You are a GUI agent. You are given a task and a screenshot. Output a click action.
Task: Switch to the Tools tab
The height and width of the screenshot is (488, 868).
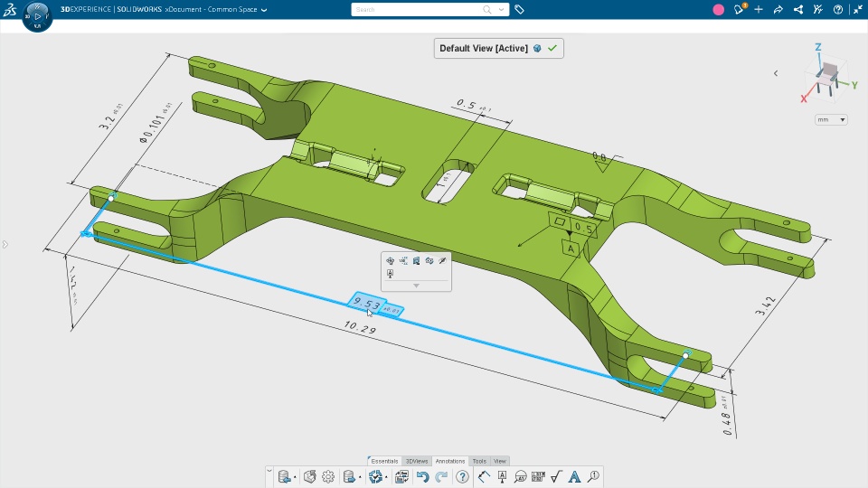(x=479, y=461)
